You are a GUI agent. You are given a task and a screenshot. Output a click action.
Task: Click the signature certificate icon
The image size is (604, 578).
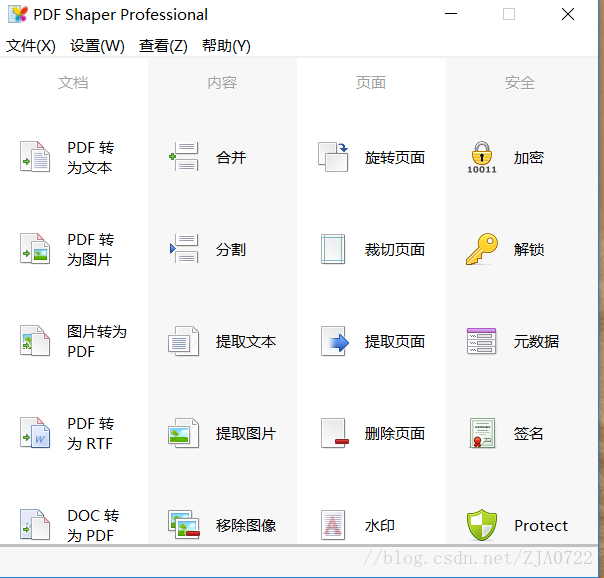pyautogui.click(x=482, y=433)
